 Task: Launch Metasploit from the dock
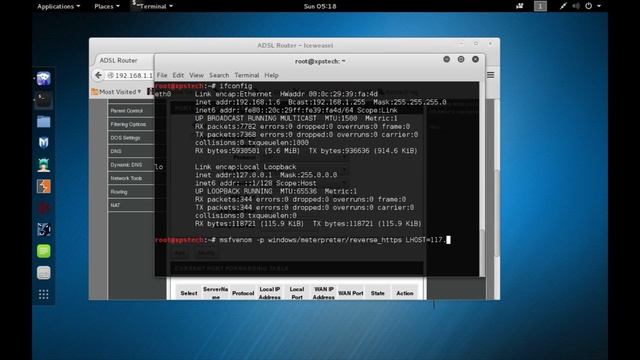(x=44, y=142)
